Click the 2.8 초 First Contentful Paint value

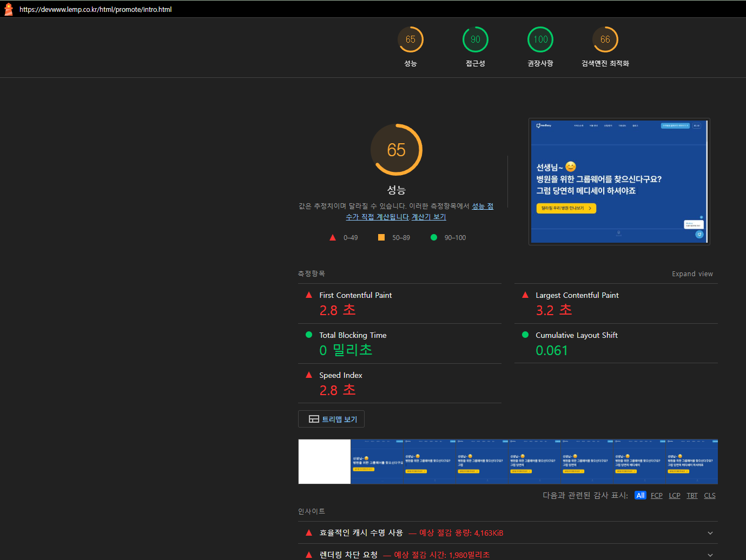coord(338,310)
